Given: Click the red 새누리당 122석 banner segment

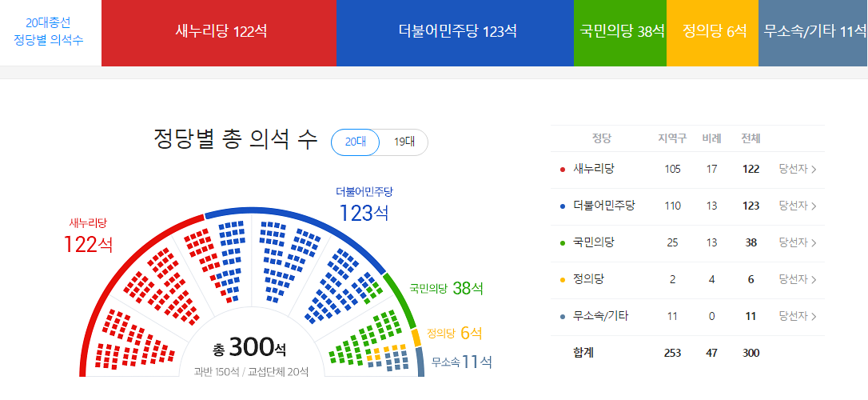Looking at the screenshot, I should point(219,33).
